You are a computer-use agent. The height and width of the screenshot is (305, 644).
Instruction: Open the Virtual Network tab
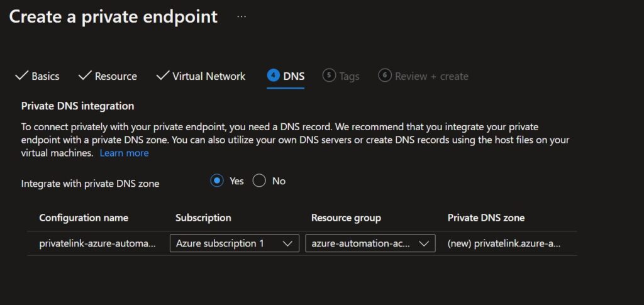201,76
